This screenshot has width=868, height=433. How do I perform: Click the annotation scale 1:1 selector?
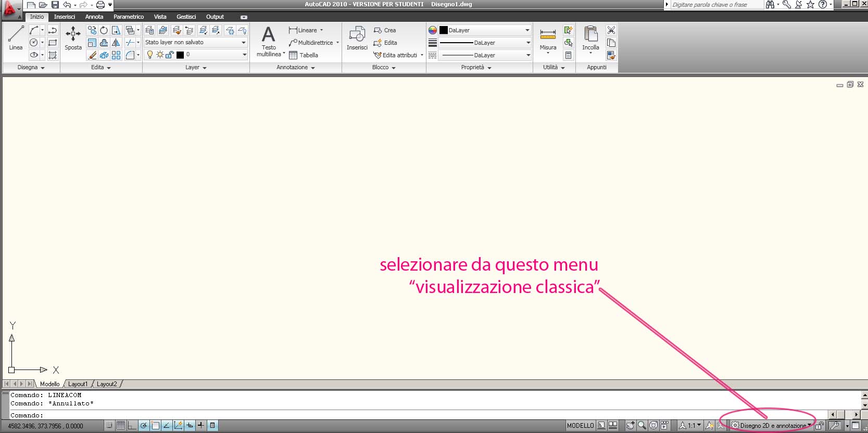[x=690, y=426]
